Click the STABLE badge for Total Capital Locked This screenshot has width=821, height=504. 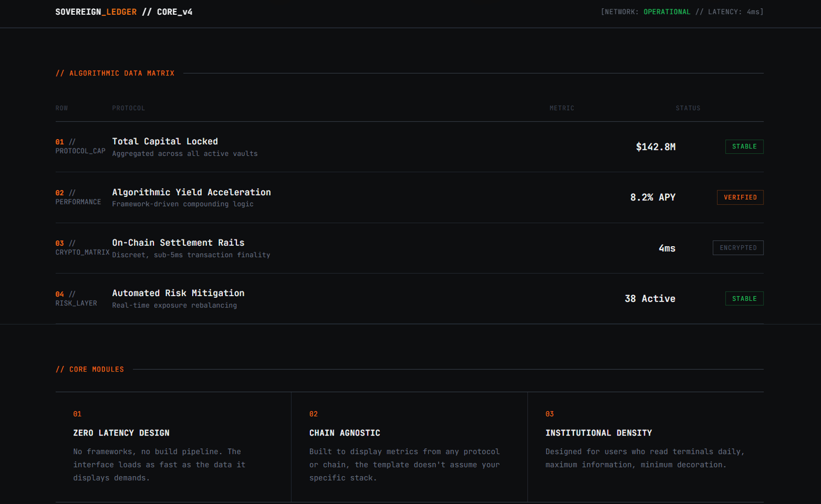[x=744, y=147]
